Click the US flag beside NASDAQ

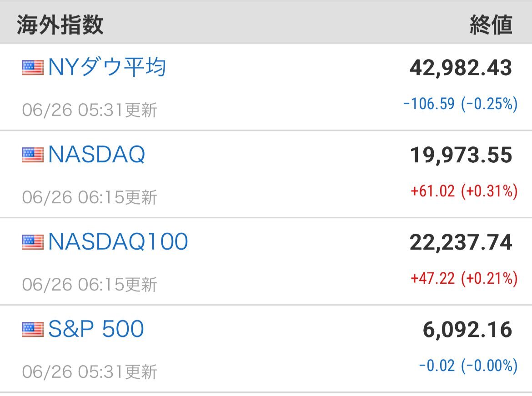tap(33, 155)
